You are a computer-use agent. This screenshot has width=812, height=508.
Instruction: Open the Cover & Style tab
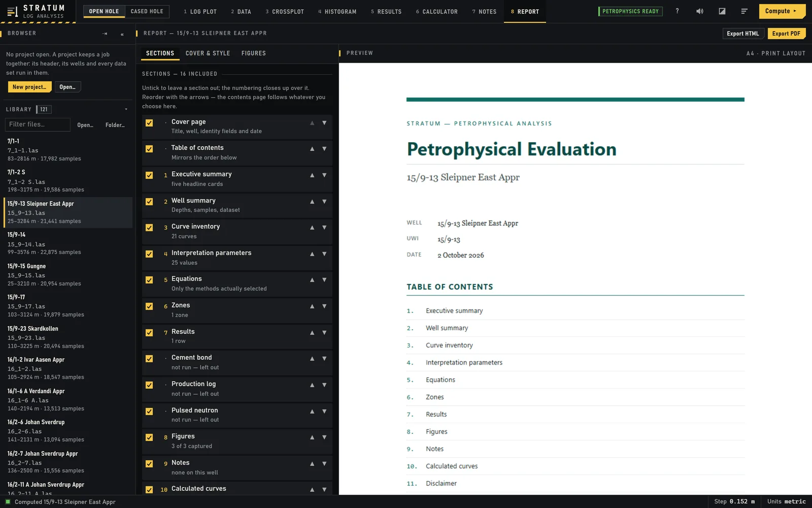coord(208,53)
